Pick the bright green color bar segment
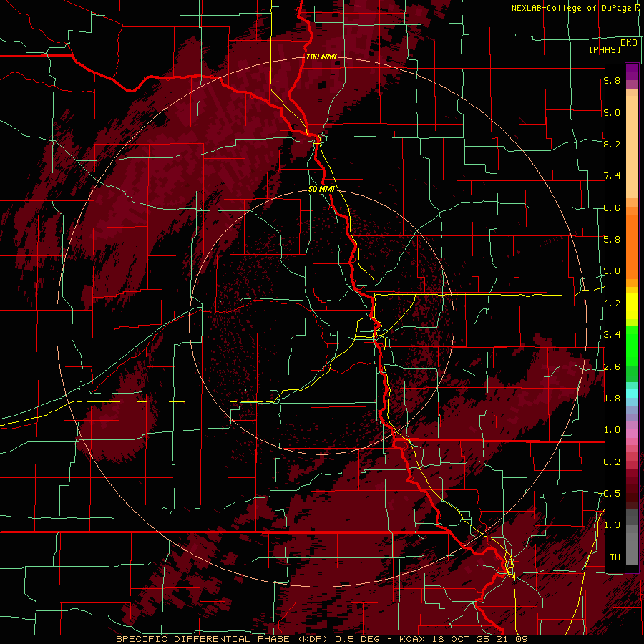The image size is (644, 644). (x=632, y=344)
